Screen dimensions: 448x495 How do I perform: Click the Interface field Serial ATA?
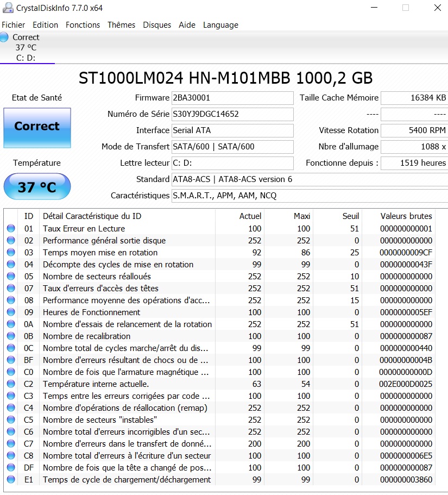tap(232, 130)
